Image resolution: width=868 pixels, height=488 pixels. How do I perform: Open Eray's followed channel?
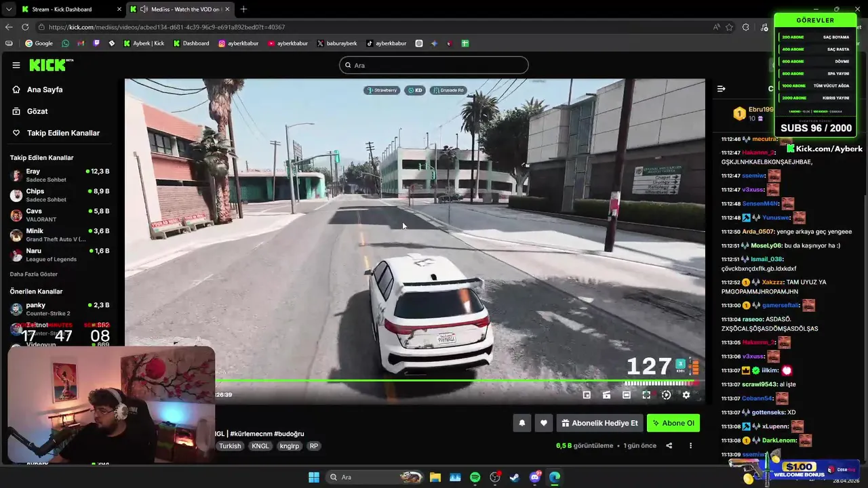pos(60,176)
